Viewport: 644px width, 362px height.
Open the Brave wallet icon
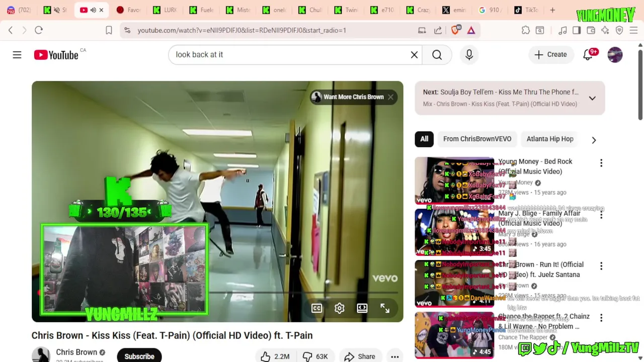coord(591,30)
